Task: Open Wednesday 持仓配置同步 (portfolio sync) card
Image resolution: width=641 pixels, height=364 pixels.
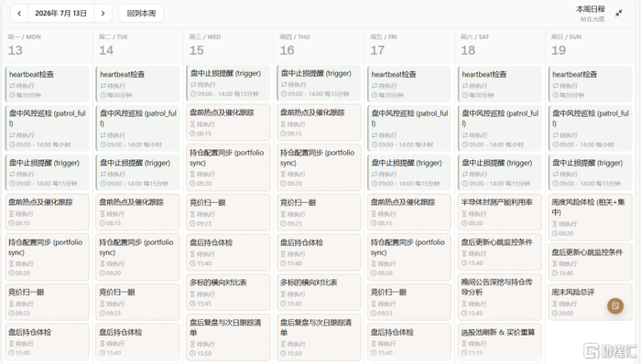Action: tap(228, 167)
